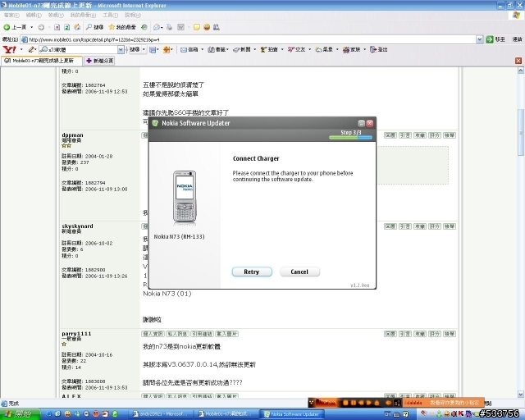
Task: Open the second IE menu (編輯 Edit)
Action: pyautogui.click(x=34, y=15)
